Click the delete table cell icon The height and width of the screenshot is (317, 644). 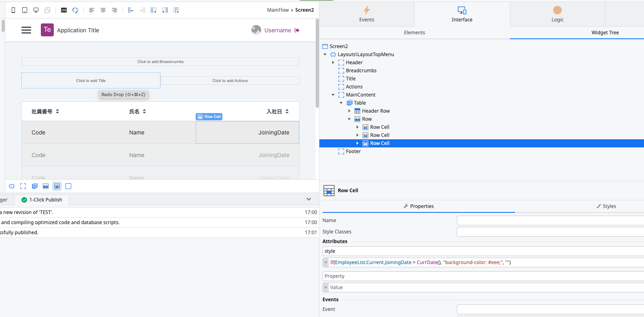point(176,10)
